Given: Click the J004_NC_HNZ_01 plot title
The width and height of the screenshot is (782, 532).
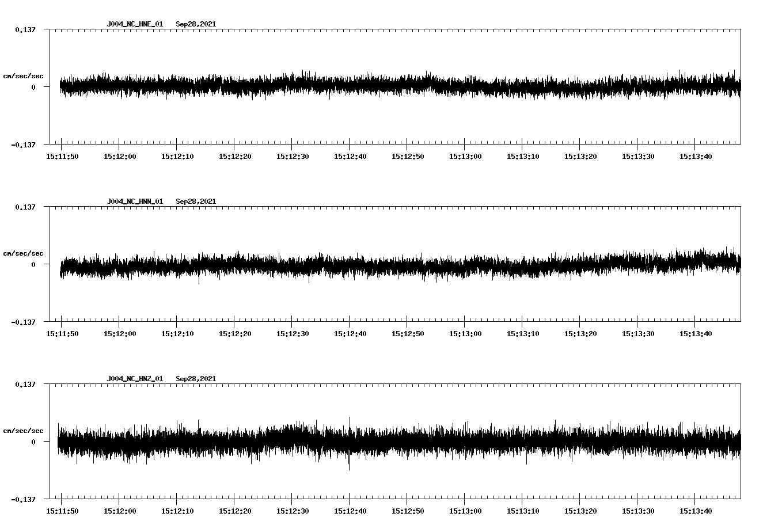Looking at the screenshot, I should 135,379.
